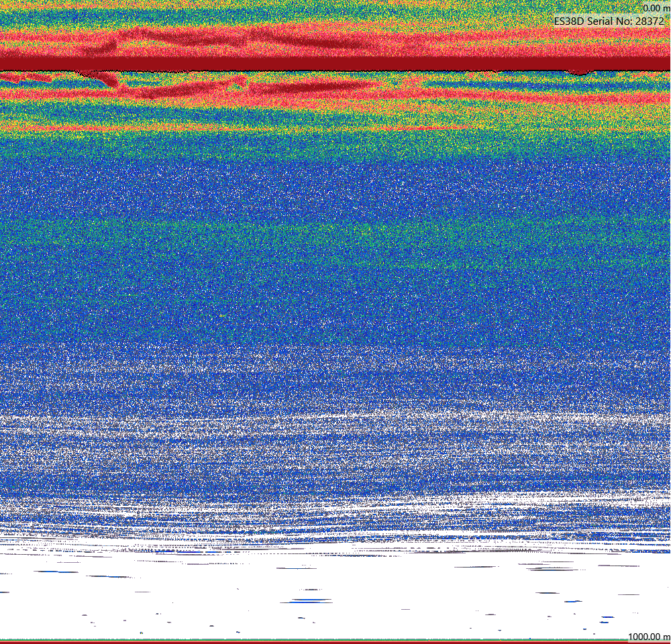Screen dimensions: 671x644
Task: Click the 1000.00 m range label
Action: [x=649, y=637]
